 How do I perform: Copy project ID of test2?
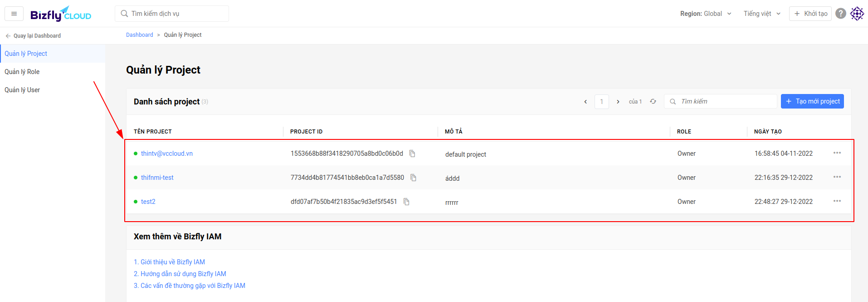click(x=406, y=202)
